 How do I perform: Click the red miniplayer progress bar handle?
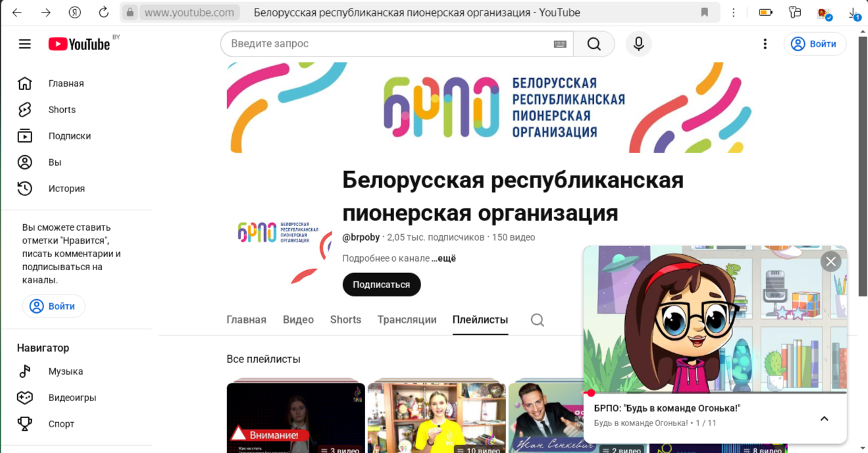pos(590,393)
